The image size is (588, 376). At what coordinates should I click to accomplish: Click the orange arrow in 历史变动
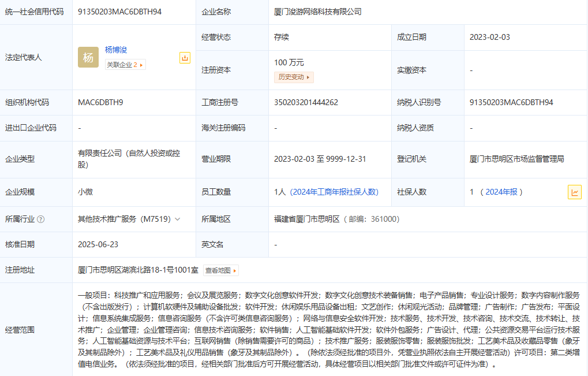309,77
